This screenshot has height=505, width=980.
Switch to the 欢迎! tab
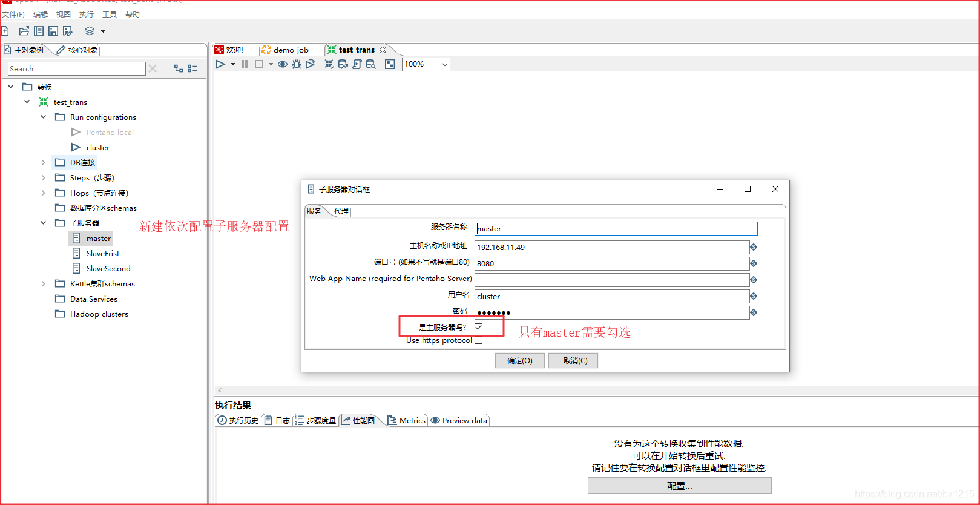point(229,50)
